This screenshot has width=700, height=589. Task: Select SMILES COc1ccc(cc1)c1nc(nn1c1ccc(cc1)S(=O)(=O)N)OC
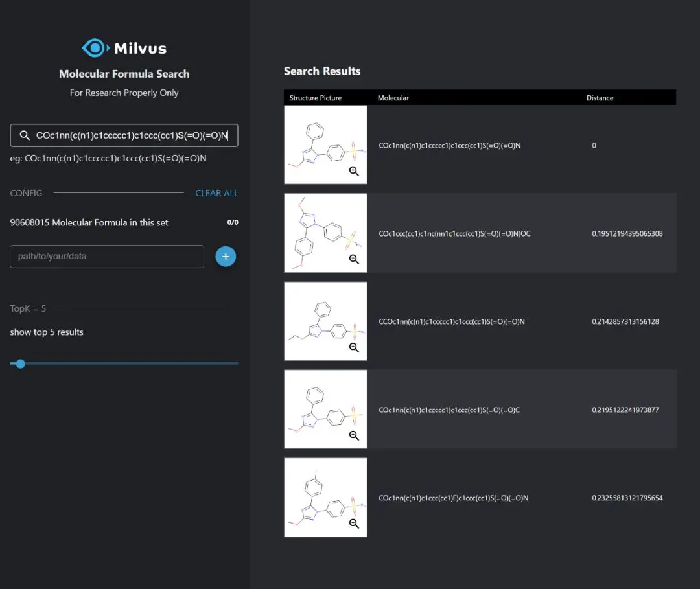tap(454, 233)
